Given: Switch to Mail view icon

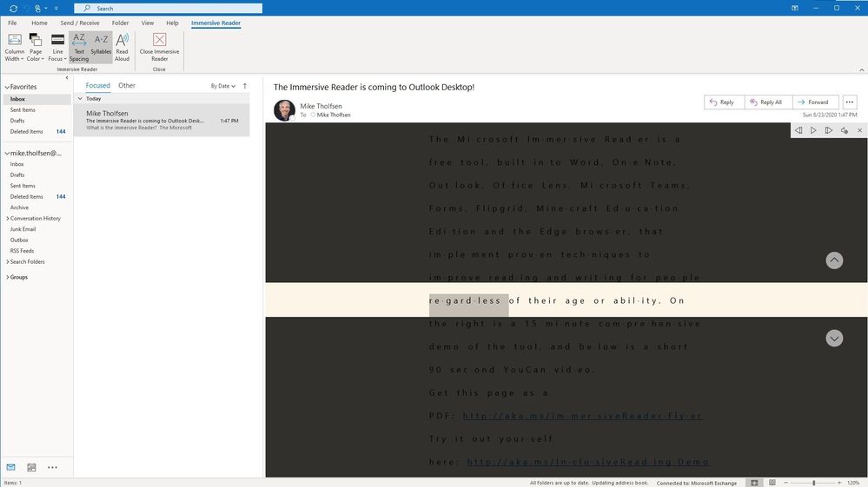Looking at the screenshot, I should (x=10, y=467).
